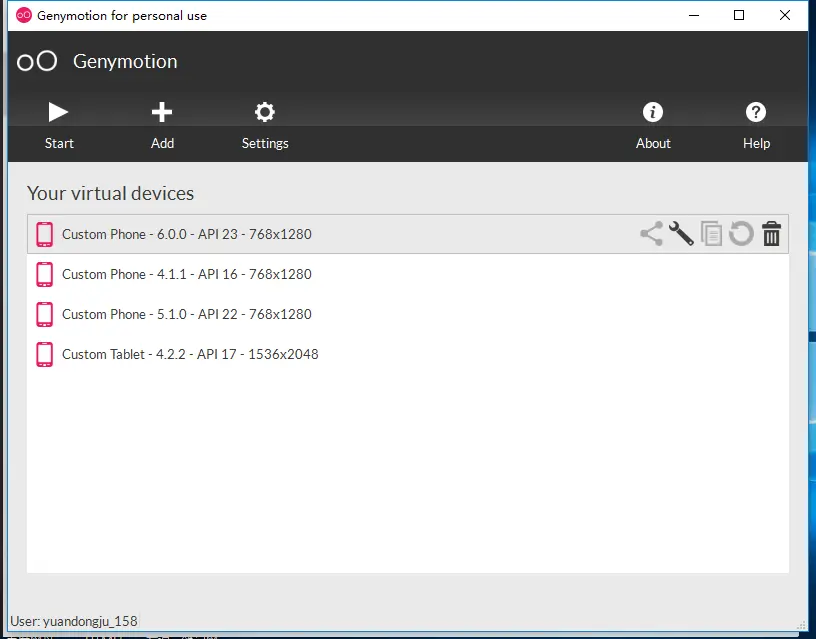Click the User: yuandongju_158 status text

pos(74,621)
